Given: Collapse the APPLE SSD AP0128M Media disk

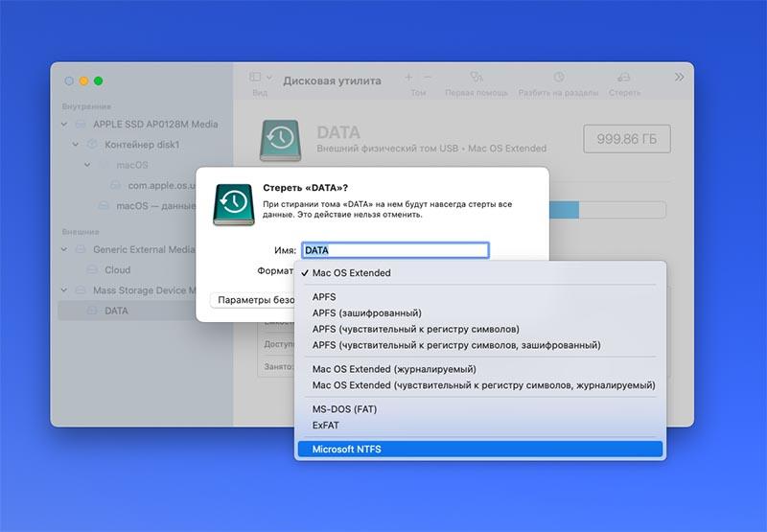Looking at the screenshot, I should click(64, 125).
